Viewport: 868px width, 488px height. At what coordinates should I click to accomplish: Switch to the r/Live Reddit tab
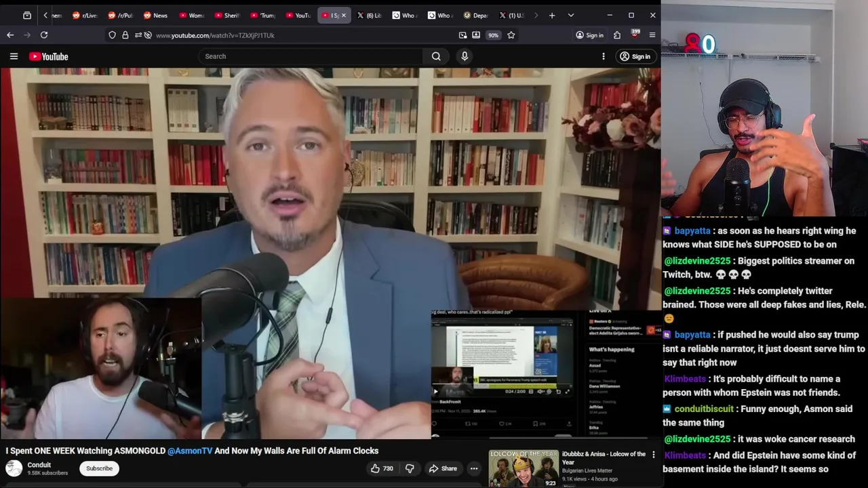click(85, 15)
